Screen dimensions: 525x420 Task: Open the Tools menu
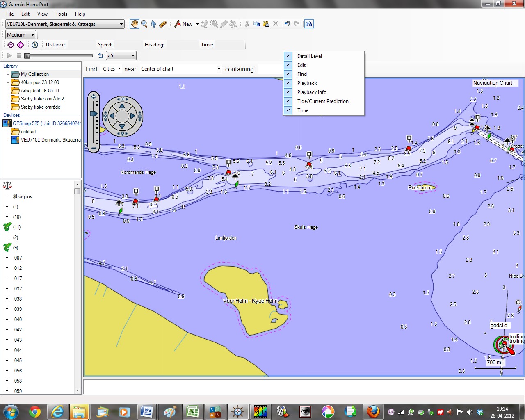coord(61,14)
